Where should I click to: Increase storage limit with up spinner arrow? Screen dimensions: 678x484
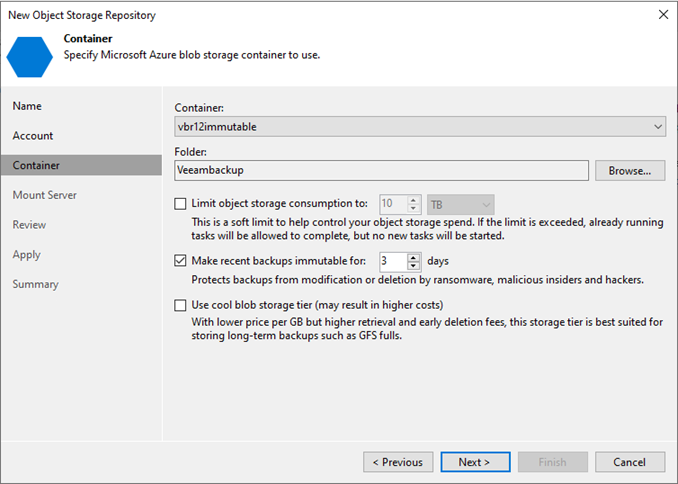(x=415, y=200)
